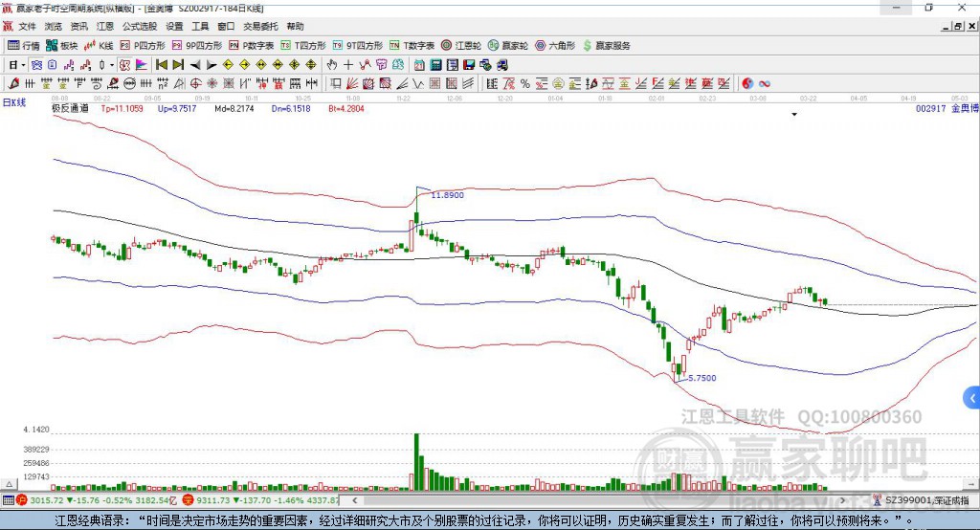The image size is (980, 530).
Task: Click the color gradient triangle icon
Action: [x=142, y=65]
